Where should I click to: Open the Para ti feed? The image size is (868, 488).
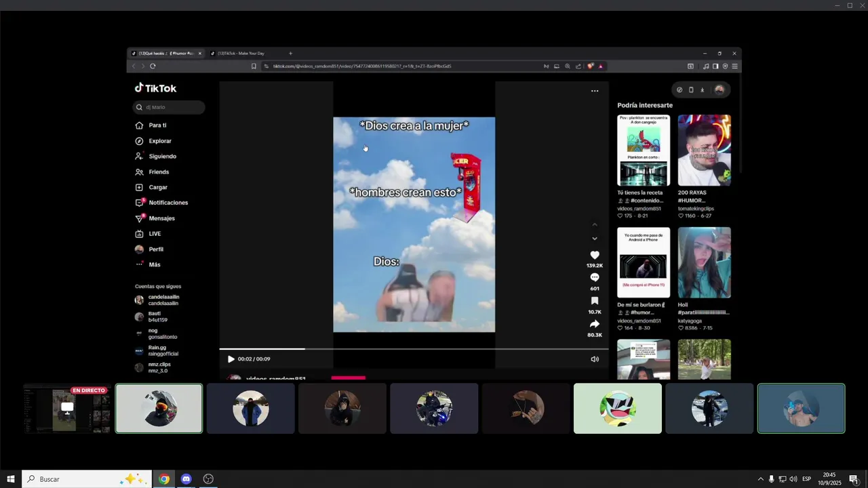coord(151,125)
